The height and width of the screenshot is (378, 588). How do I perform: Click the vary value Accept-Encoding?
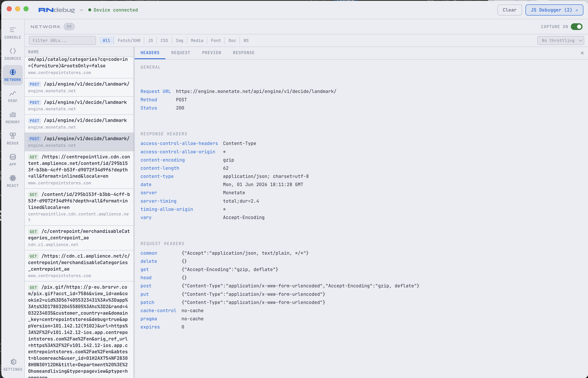pos(244,218)
